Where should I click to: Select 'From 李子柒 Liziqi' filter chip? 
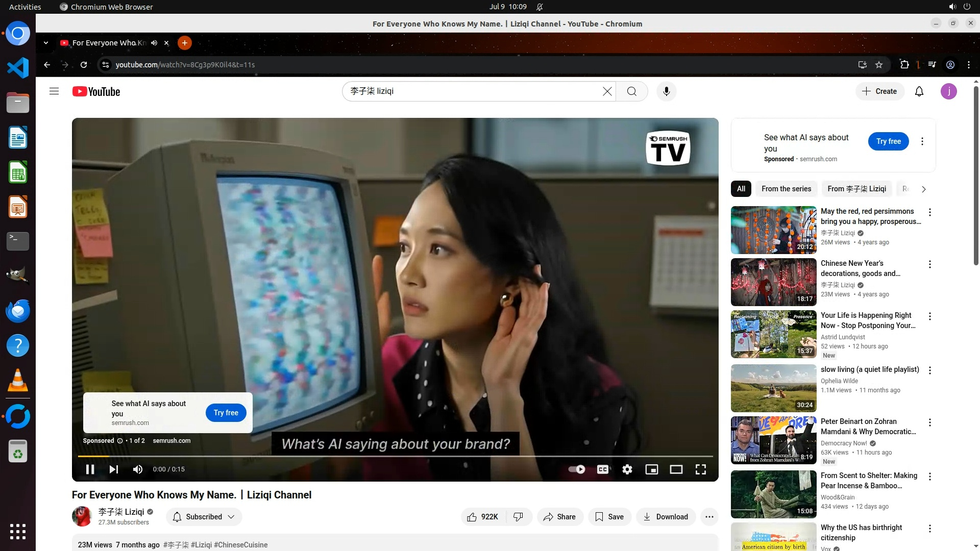tap(856, 189)
